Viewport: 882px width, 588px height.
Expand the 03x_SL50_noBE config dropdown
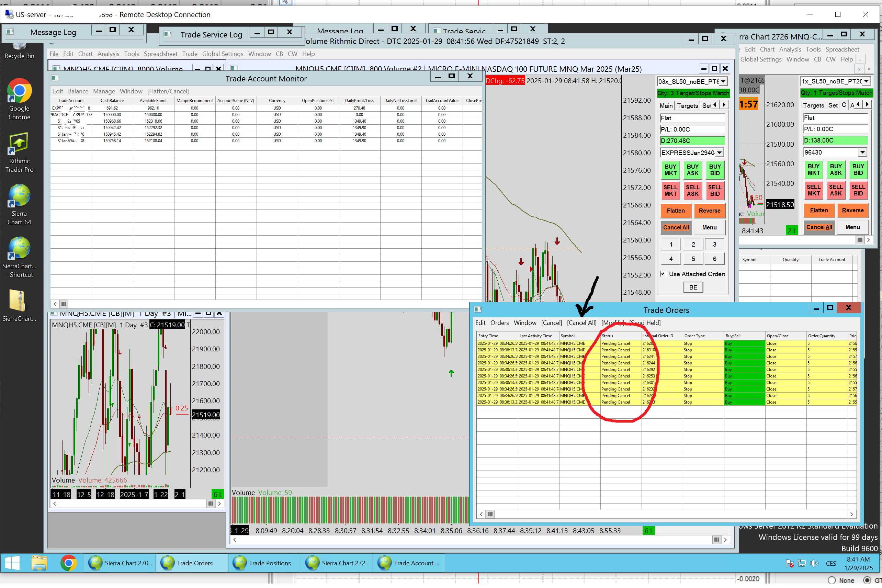coord(723,81)
